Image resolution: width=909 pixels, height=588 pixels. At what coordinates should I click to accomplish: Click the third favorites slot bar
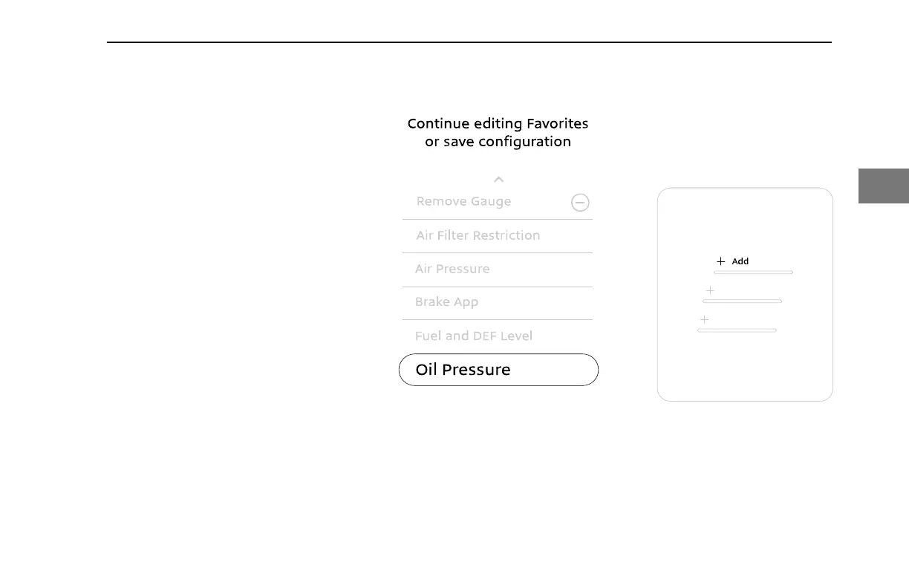[737, 330]
